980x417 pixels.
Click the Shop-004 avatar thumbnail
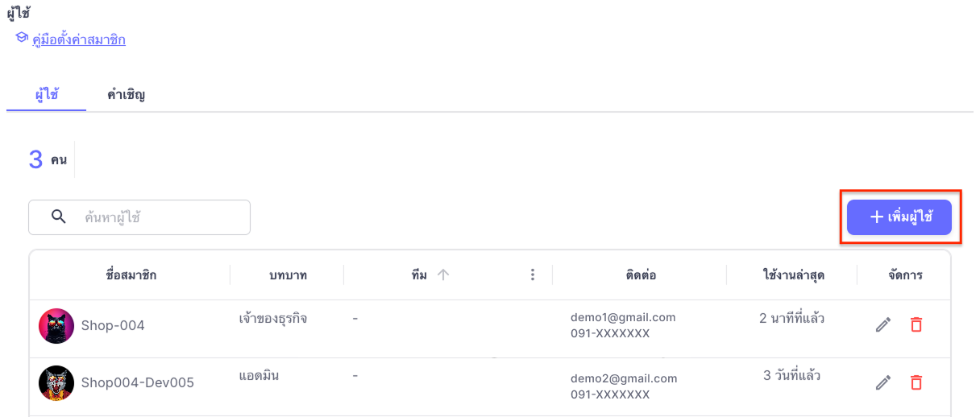(56, 326)
